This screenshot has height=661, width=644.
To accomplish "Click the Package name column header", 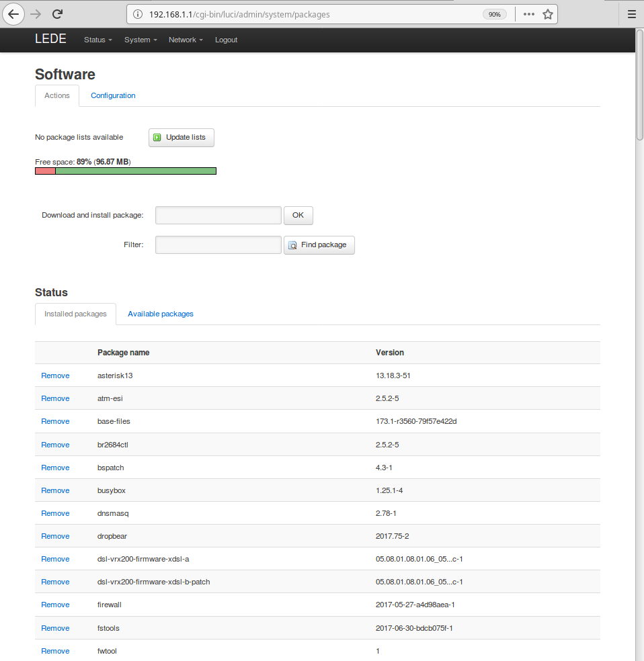I will 123,353.
